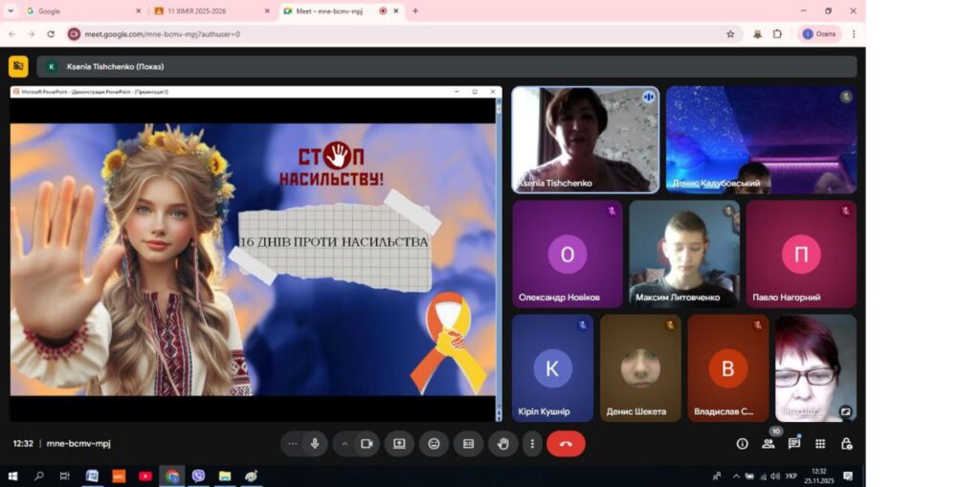The image size is (980, 487).
Task: Open the People participants panel
Action: click(768, 444)
